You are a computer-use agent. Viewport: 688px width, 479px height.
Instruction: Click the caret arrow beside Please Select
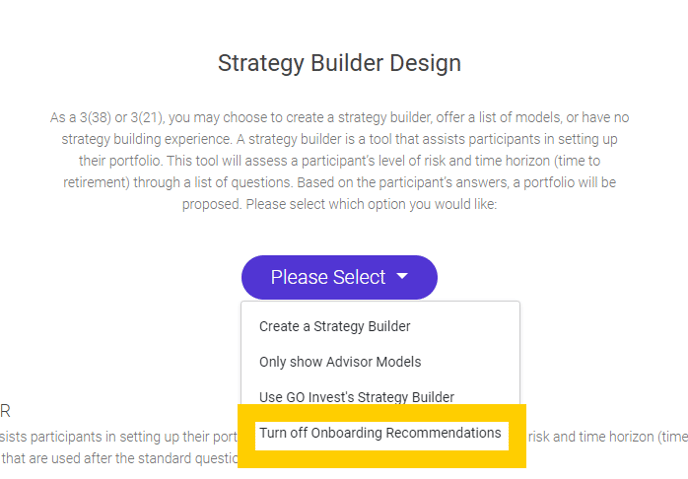402,277
